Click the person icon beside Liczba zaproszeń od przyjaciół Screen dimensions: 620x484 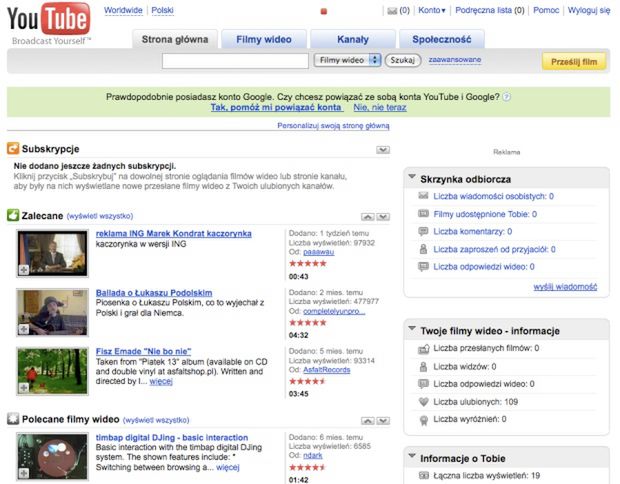(x=423, y=249)
